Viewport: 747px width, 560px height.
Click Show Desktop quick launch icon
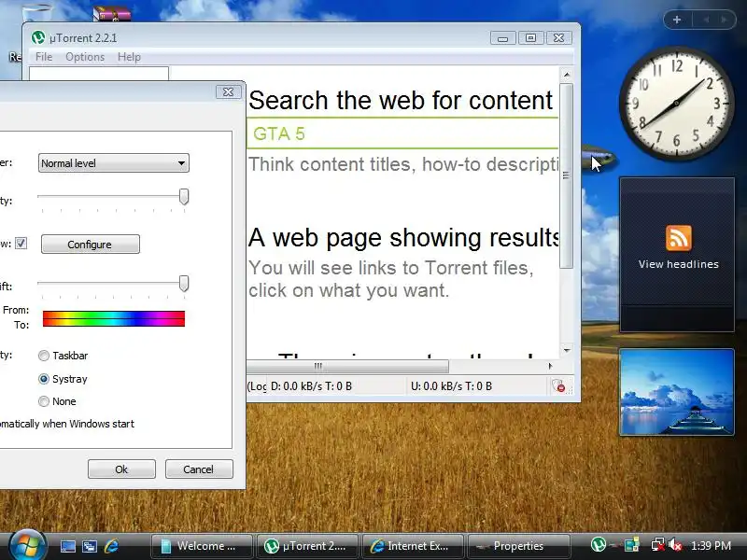pos(67,546)
